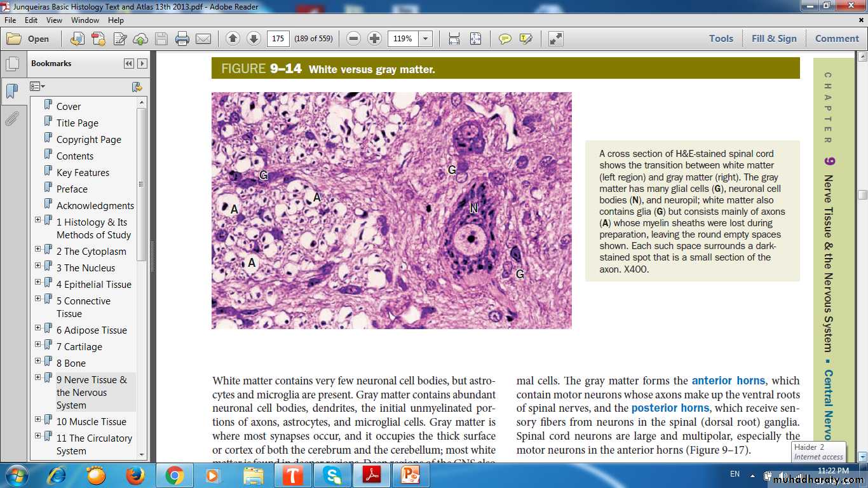Go to next page with down arrow
The image size is (868, 488).
(254, 39)
